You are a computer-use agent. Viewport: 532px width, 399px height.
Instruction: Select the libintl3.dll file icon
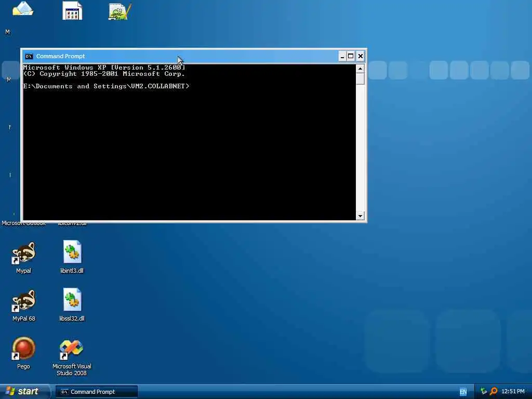[x=72, y=252]
